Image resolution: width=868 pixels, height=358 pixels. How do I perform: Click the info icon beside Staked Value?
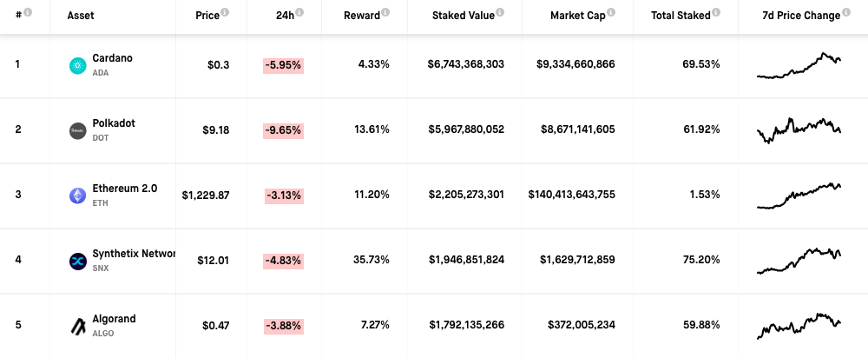pyautogui.click(x=500, y=13)
